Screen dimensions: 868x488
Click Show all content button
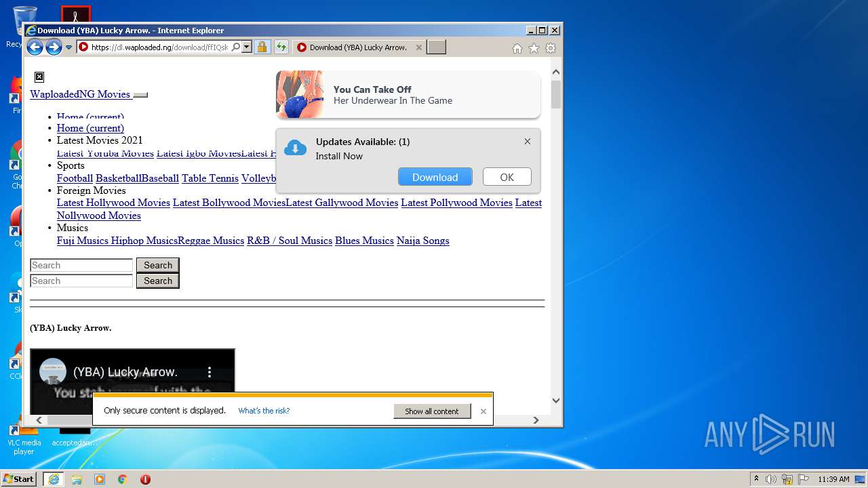[432, 411]
